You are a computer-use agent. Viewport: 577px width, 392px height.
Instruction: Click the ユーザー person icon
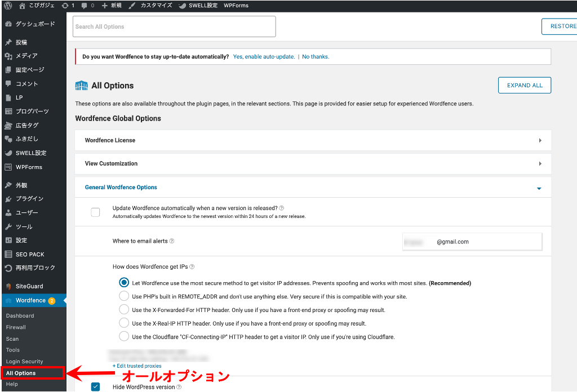(8, 213)
